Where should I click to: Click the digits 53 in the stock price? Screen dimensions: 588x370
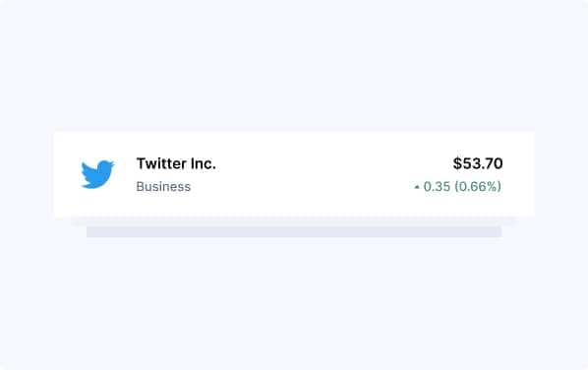(x=471, y=163)
